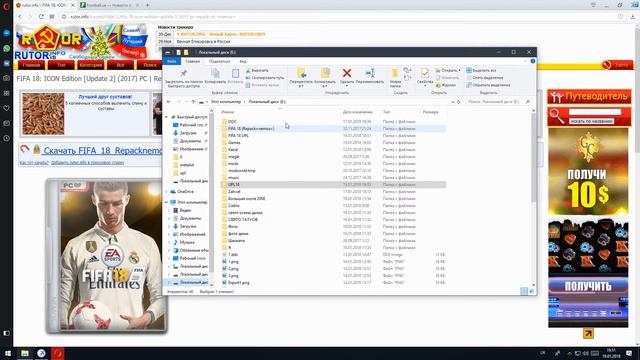The image size is (640, 360).
Task: Expand the OneDrive tree node
Action: [x=167, y=191]
